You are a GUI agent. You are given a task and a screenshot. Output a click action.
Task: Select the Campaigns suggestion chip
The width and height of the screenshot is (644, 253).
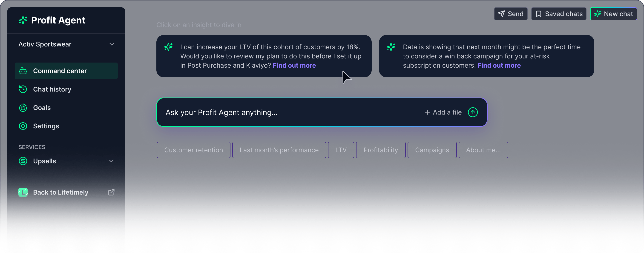432,150
